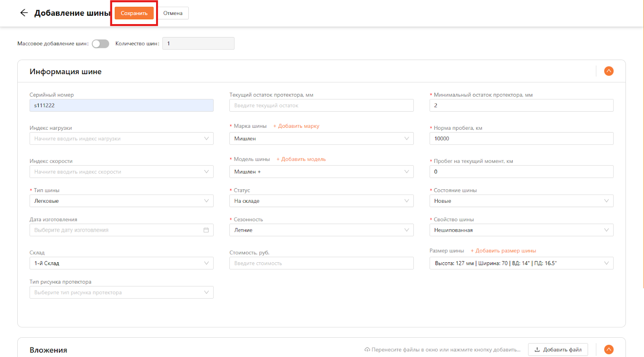644x357 pixels.
Task: Click the back arrow icon
Action: [24, 13]
